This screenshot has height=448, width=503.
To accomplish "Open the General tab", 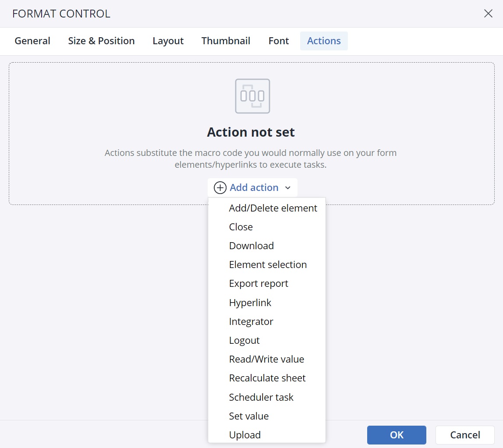I will [x=32, y=41].
